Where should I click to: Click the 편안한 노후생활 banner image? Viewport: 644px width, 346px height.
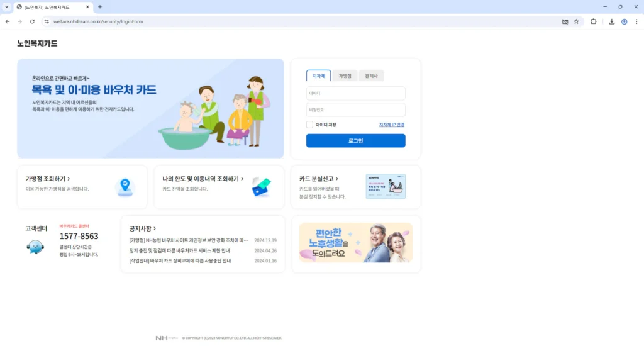tap(356, 242)
